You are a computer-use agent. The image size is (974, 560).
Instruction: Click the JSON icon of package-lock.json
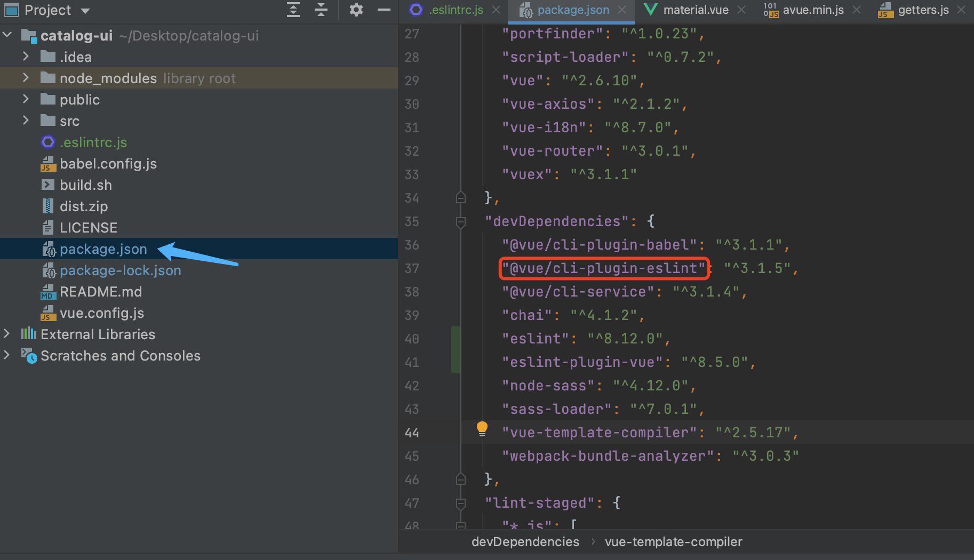point(49,270)
